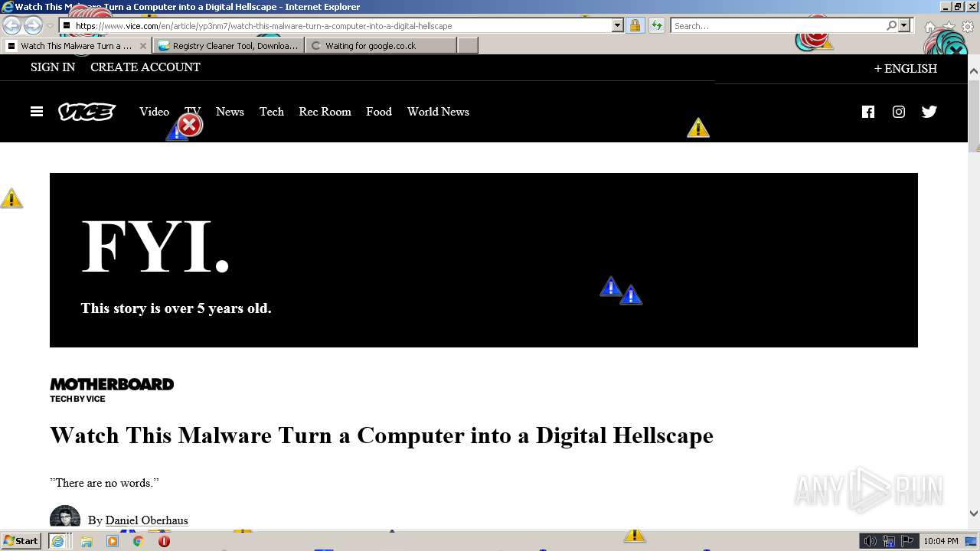Open author Daniel Oberhaus link
The image size is (980, 551).
click(x=146, y=520)
